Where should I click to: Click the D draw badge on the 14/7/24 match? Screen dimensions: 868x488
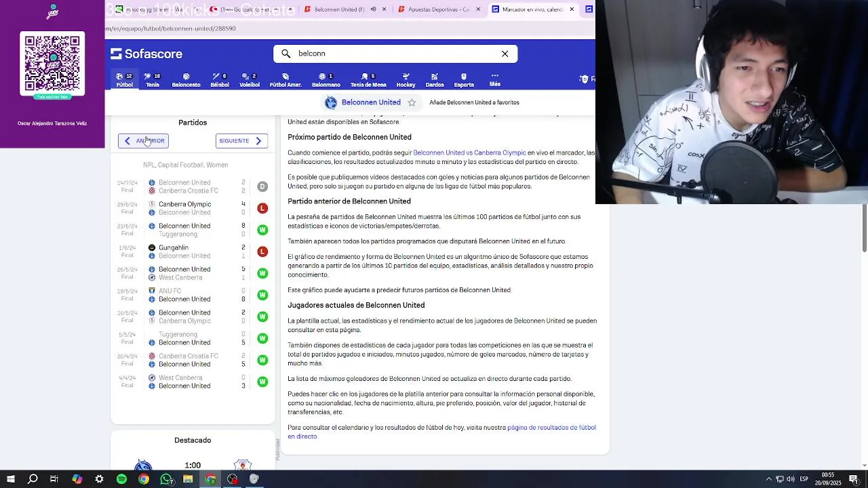(262, 186)
